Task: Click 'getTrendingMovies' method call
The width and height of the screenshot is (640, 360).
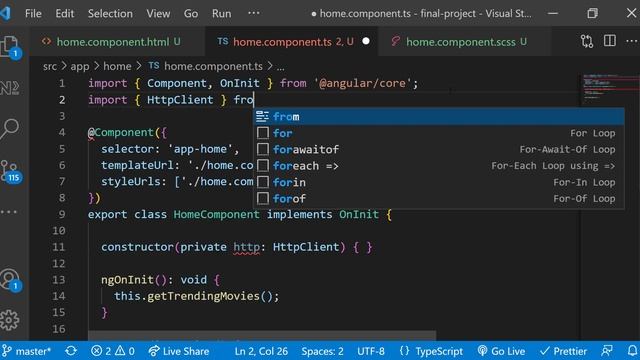Action: [x=203, y=296]
